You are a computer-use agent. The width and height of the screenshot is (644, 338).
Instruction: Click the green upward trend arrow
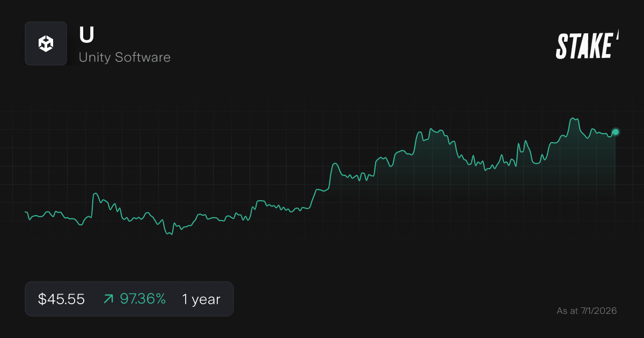(108, 299)
